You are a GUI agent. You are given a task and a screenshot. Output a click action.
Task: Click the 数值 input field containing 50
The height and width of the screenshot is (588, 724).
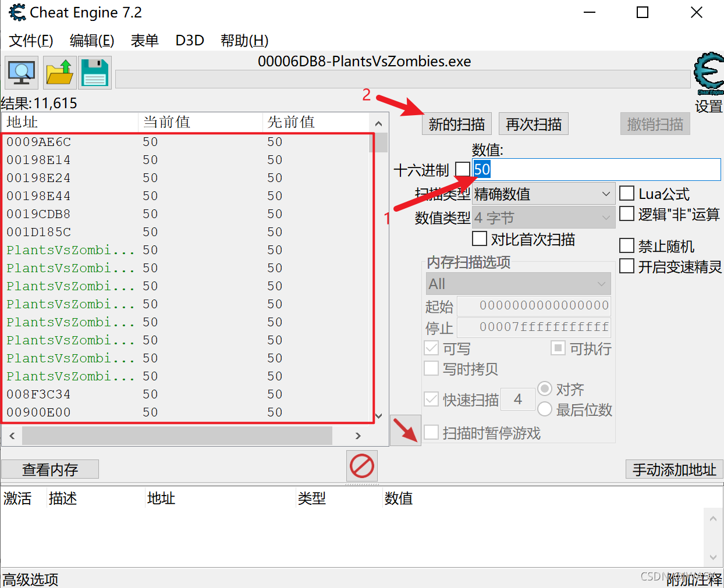click(x=597, y=169)
